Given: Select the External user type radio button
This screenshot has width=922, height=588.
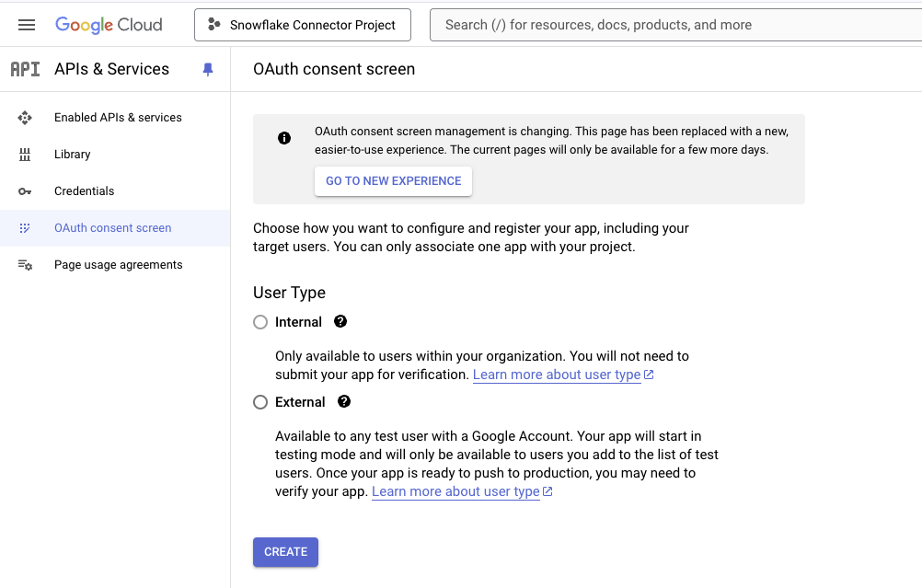Looking at the screenshot, I should pos(260,402).
